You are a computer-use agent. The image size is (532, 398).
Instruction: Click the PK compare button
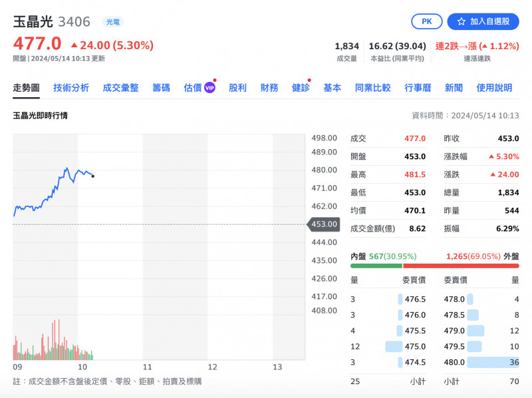[426, 21]
